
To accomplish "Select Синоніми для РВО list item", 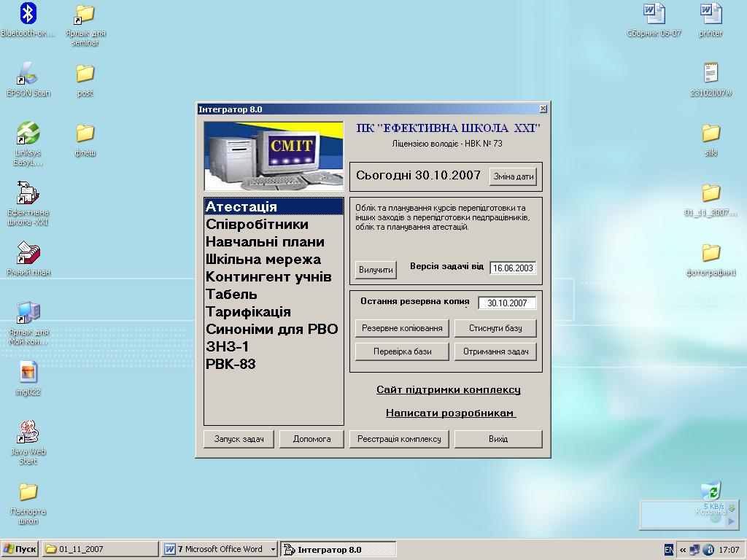I will (274, 329).
